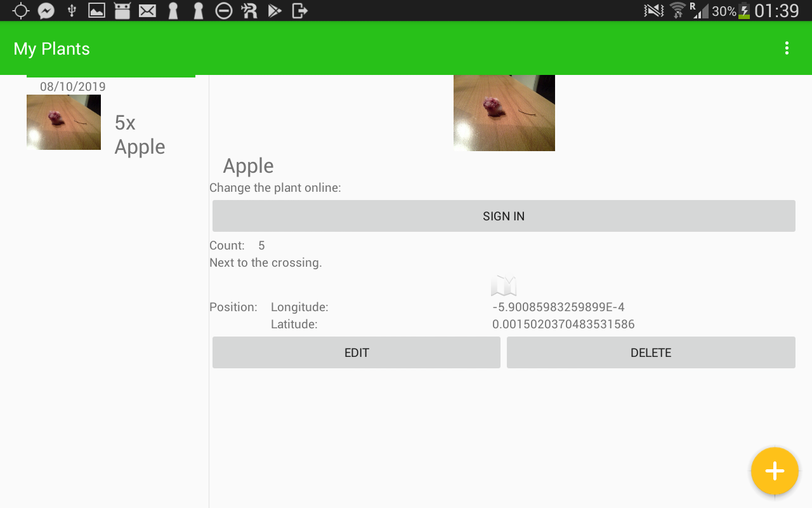Open the large Apple photo in details
The height and width of the screenshot is (508, 812).
pos(504,112)
